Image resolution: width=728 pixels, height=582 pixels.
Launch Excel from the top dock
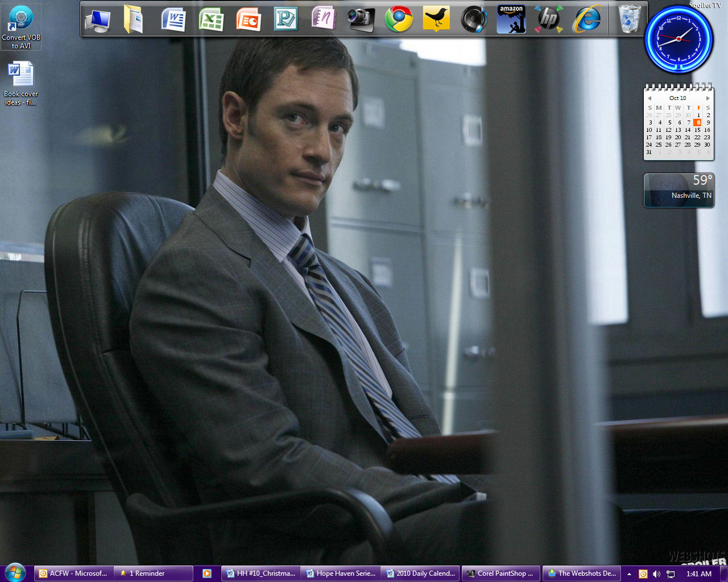coord(211,20)
